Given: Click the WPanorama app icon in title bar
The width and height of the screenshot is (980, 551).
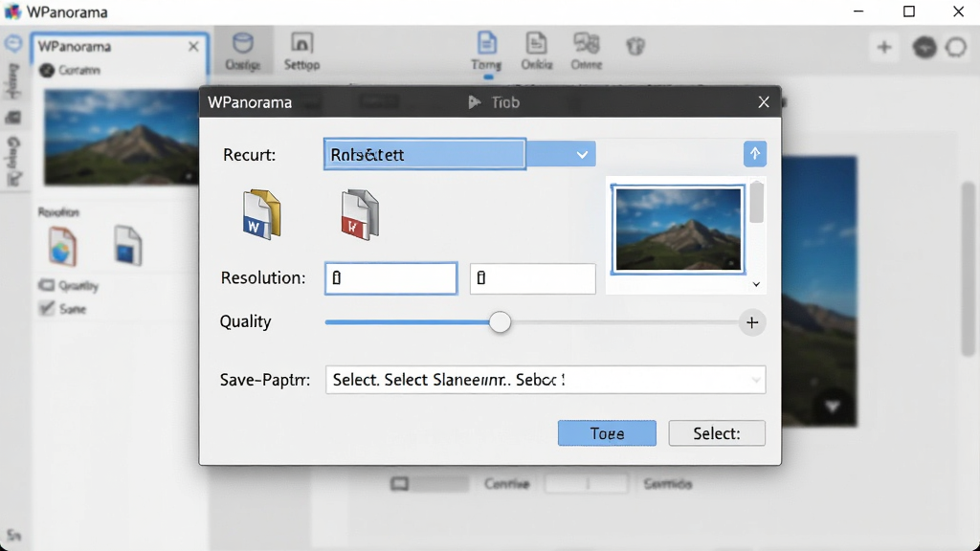Looking at the screenshot, I should pyautogui.click(x=12, y=11).
